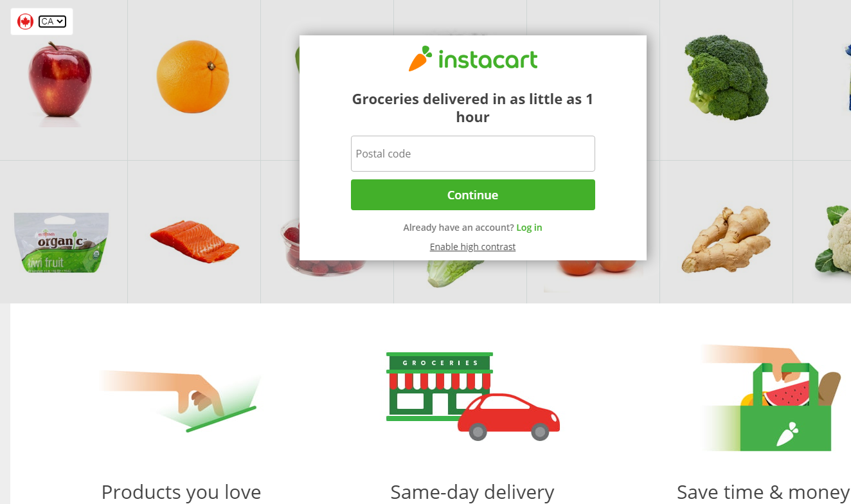Click the Same-day delivery heading
The width and height of the screenshot is (851, 504).
(472, 492)
